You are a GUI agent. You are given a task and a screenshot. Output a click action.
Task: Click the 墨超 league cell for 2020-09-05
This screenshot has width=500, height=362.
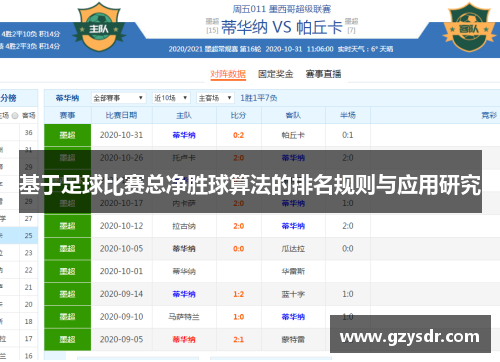[x=67, y=339]
